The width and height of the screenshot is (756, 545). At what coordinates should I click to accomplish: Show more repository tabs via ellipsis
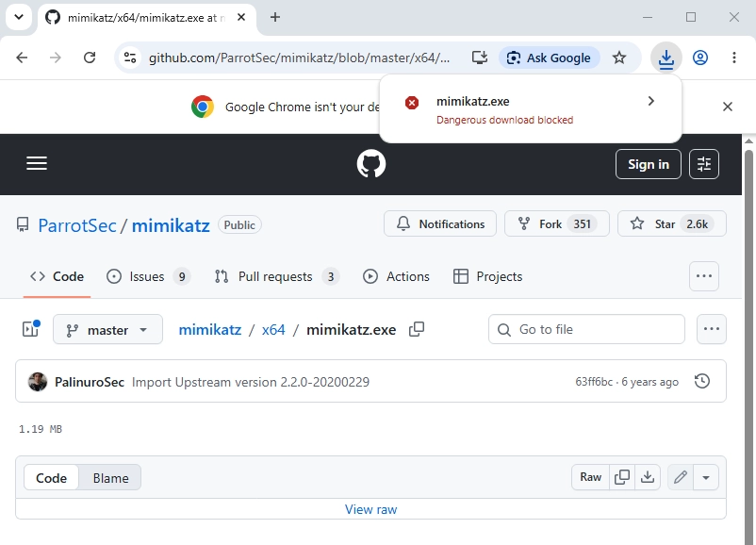(x=704, y=276)
